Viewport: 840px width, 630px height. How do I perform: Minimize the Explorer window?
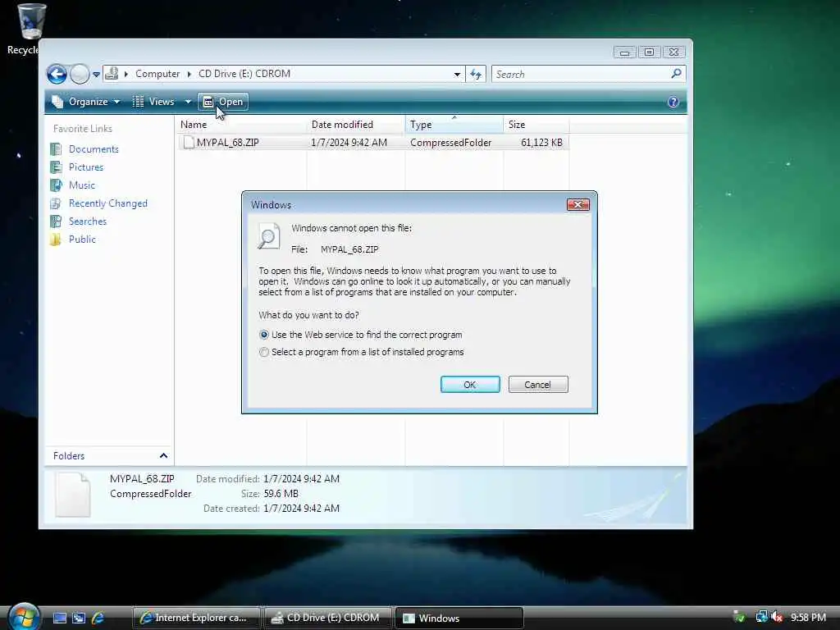tap(624, 52)
